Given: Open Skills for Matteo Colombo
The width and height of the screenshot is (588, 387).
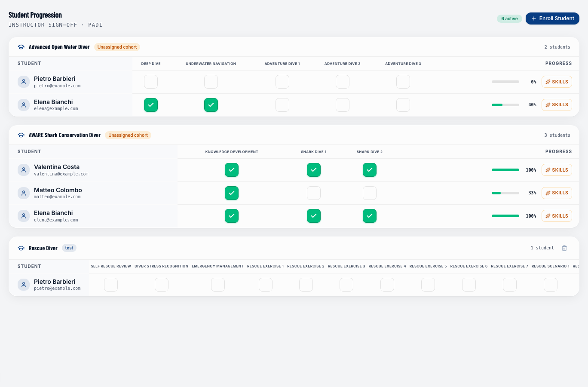Looking at the screenshot, I should click(557, 193).
